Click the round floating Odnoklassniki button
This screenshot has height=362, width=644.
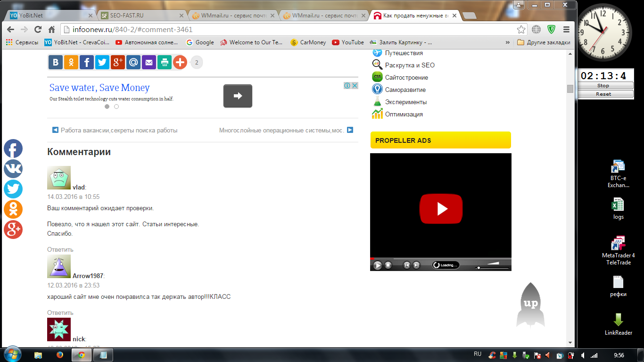[x=13, y=209]
